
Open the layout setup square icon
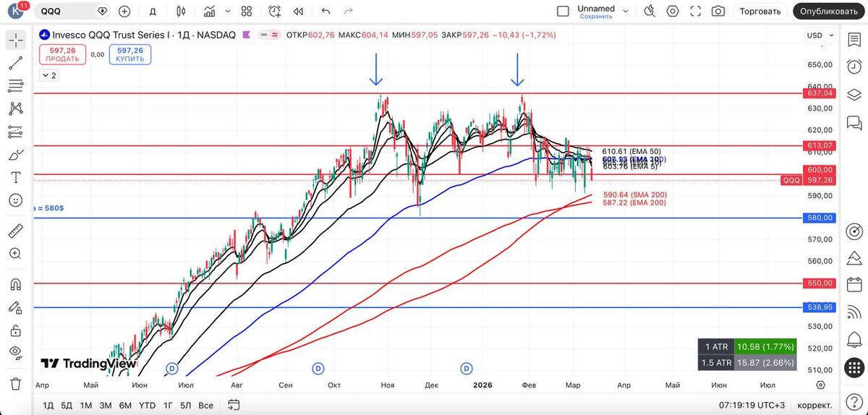coord(563,11)
